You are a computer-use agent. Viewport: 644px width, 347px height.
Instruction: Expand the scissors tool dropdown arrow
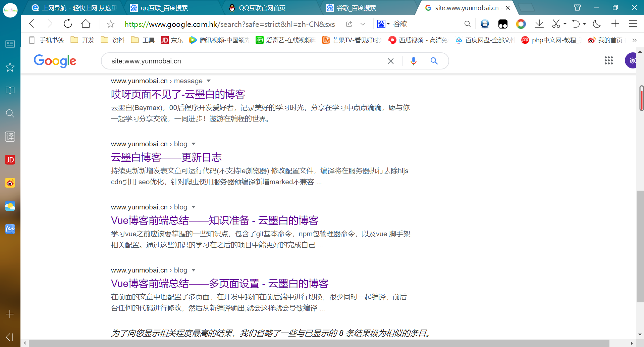pos(565,24)
